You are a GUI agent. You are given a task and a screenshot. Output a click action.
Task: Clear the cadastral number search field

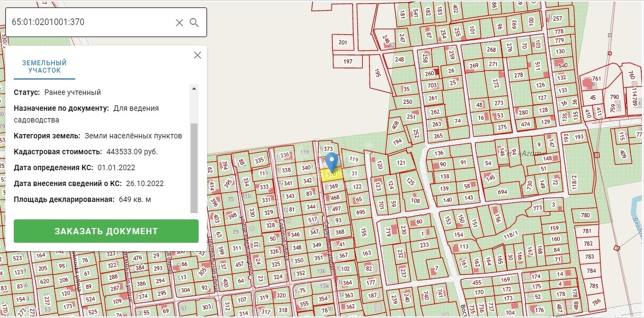click(x=180, y=22)
